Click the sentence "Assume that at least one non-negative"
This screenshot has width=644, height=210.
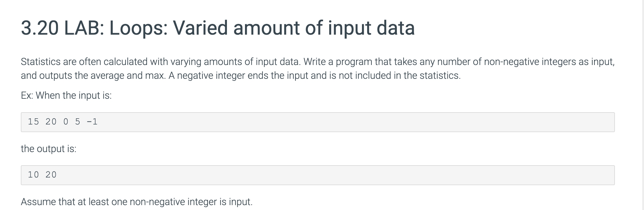(x=137, y=202)
